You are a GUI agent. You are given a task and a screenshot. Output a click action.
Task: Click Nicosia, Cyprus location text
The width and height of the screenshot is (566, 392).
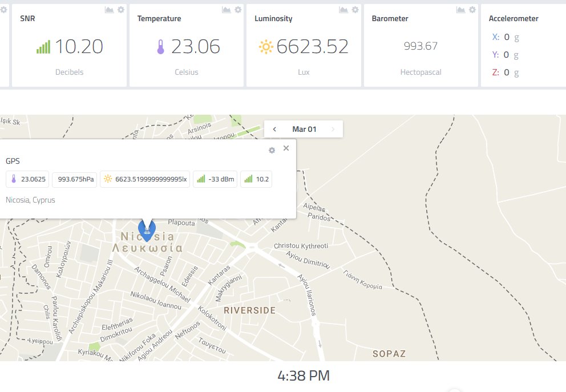(30, 200)
